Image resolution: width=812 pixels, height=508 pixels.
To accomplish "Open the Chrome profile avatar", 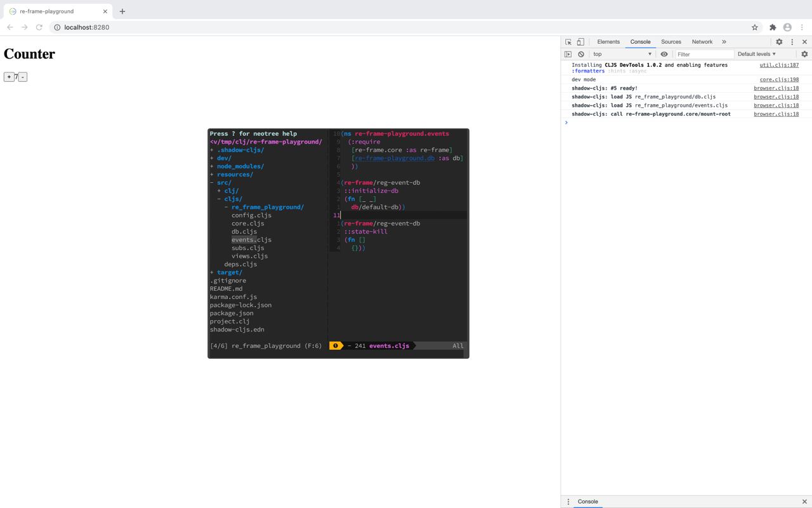I will coord(787,27).
